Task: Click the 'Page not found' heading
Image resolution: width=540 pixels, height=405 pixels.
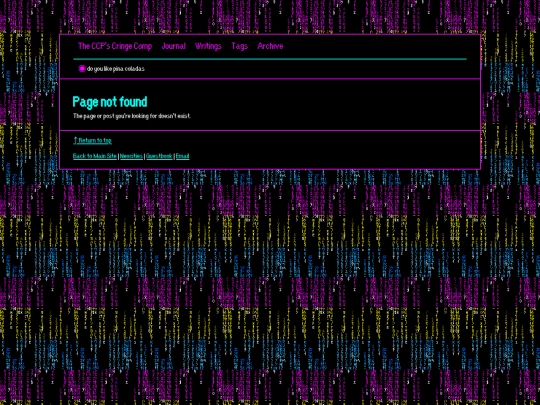Action: coord(110,102)
